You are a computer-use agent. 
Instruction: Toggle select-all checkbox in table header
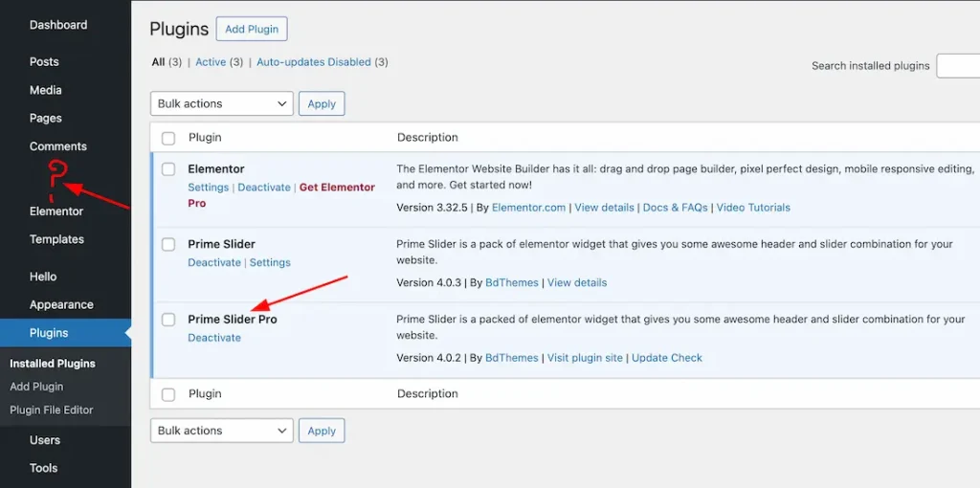[168, 138]
